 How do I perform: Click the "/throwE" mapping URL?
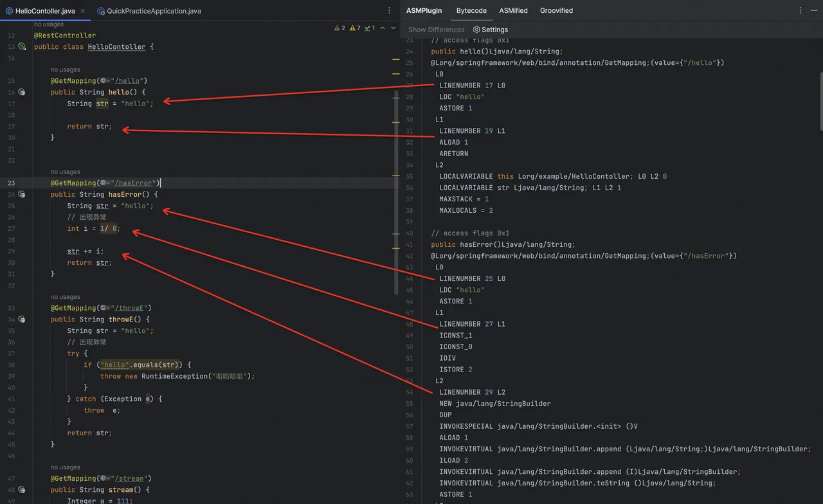[x=129, y=308]
